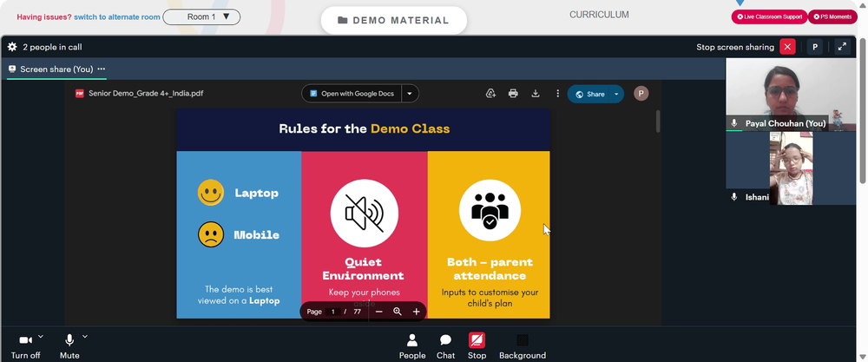Open the Curriculum tab

[599, 15]
